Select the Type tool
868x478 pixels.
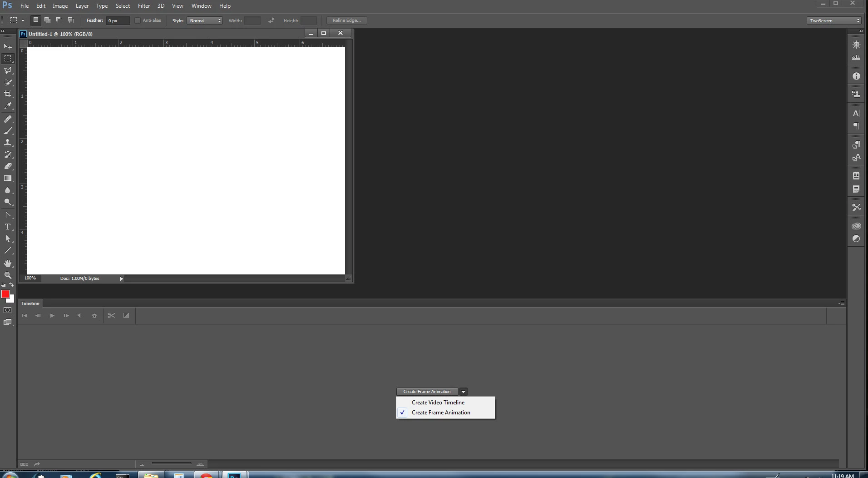tap(8, 227)
